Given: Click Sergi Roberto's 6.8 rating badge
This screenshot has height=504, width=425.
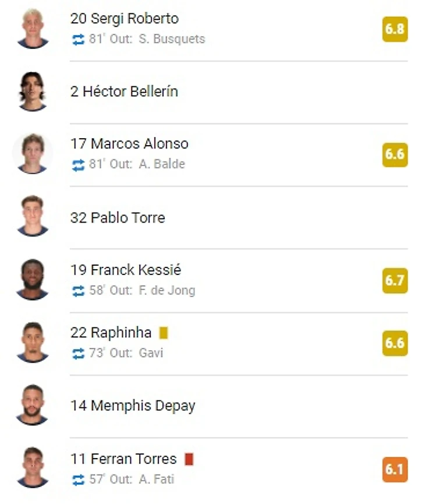Looking at the screenshot, I should tap(395, 29).
